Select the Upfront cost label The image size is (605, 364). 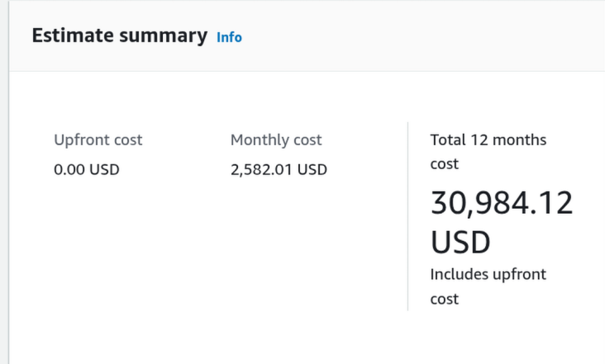[98, 140]
